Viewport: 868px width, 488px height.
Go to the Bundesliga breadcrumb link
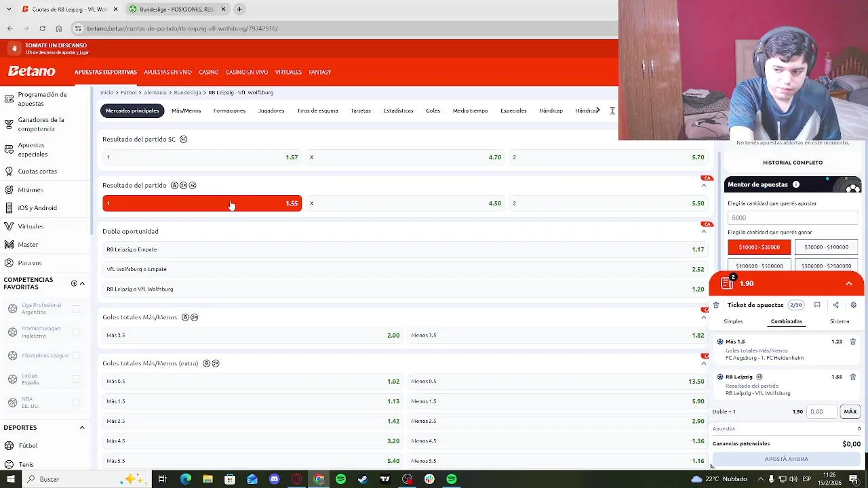pyautogui.click(x=187, y=92)
